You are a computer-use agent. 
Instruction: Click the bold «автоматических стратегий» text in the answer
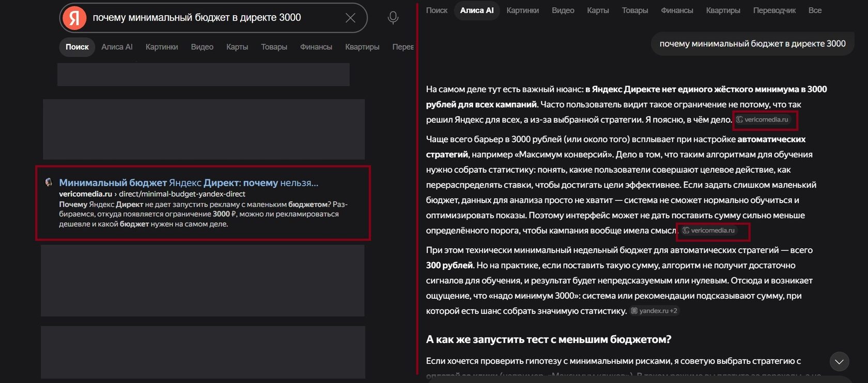coord(616,147)
